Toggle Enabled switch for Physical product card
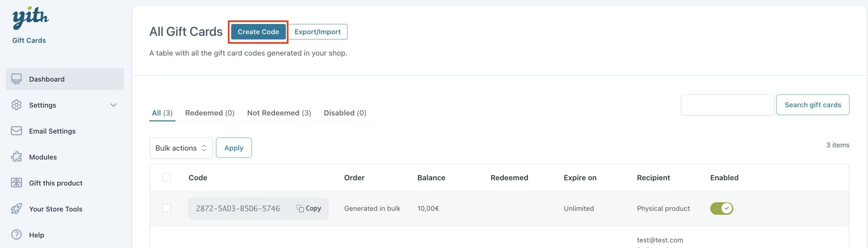Screen dimensions: 868x248 tap(722, 208)
